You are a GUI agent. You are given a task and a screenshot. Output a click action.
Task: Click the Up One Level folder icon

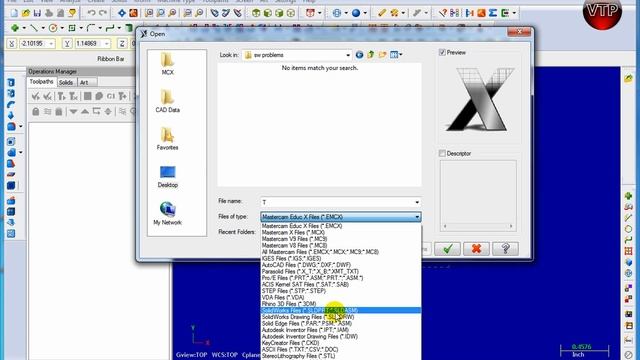tap(371, 55)
